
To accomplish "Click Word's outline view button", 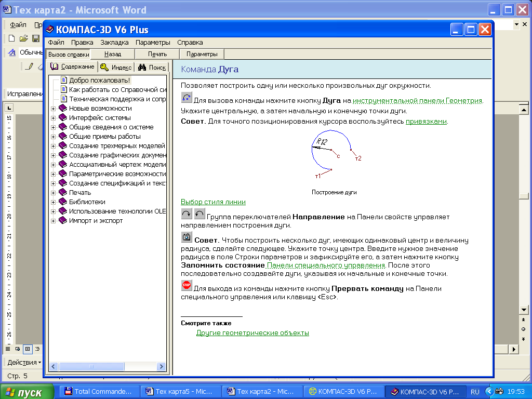I will pyautogui.click(x=37, y=349).
